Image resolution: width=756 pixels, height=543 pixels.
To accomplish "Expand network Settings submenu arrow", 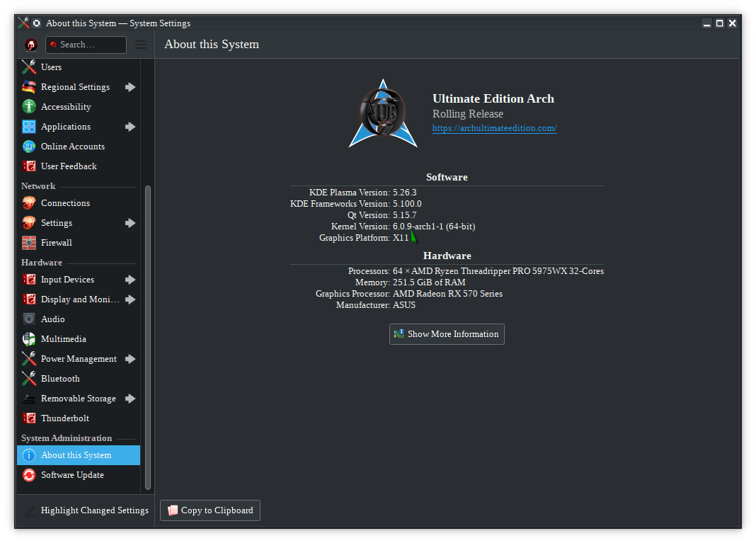I will coord(130,223).
